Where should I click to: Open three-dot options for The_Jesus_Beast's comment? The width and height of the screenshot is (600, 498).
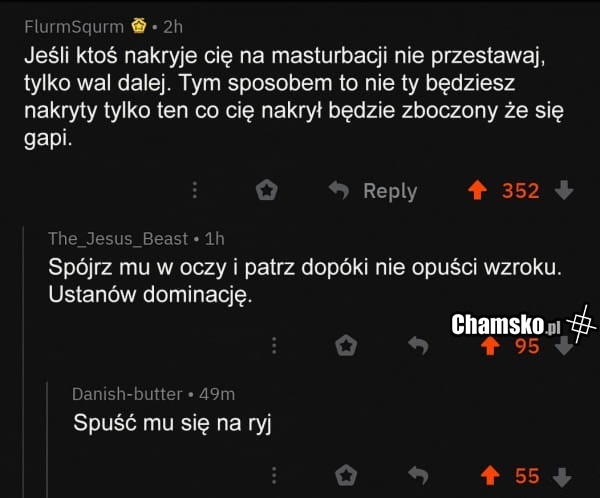pyautogui.click(x=275, y=346)
